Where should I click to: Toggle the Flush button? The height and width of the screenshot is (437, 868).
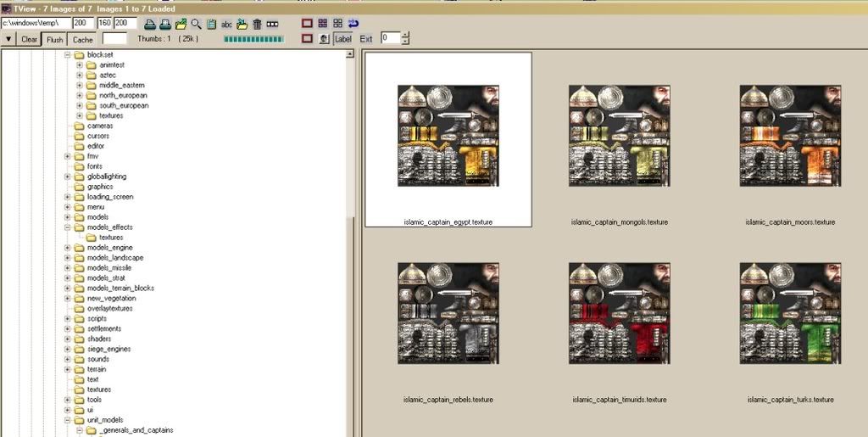(55, 39)
